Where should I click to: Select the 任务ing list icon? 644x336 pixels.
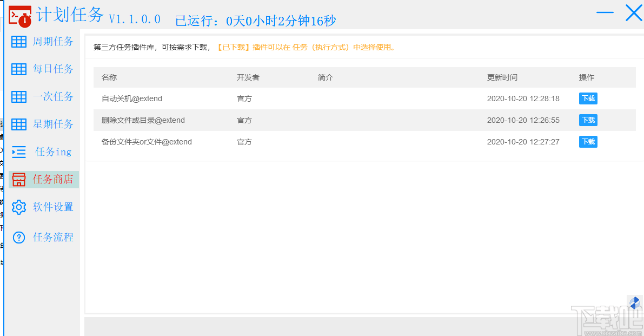tap(19, 151)
